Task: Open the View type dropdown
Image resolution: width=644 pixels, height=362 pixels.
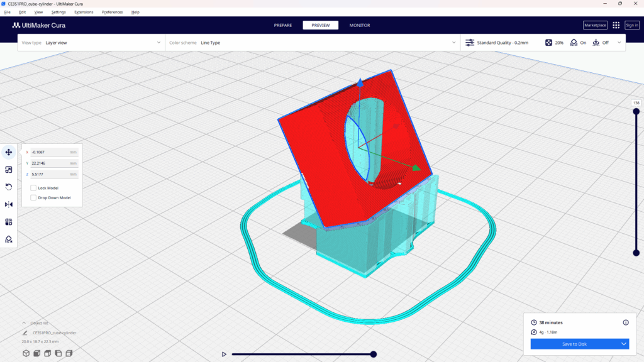Action: coord(91,43)
